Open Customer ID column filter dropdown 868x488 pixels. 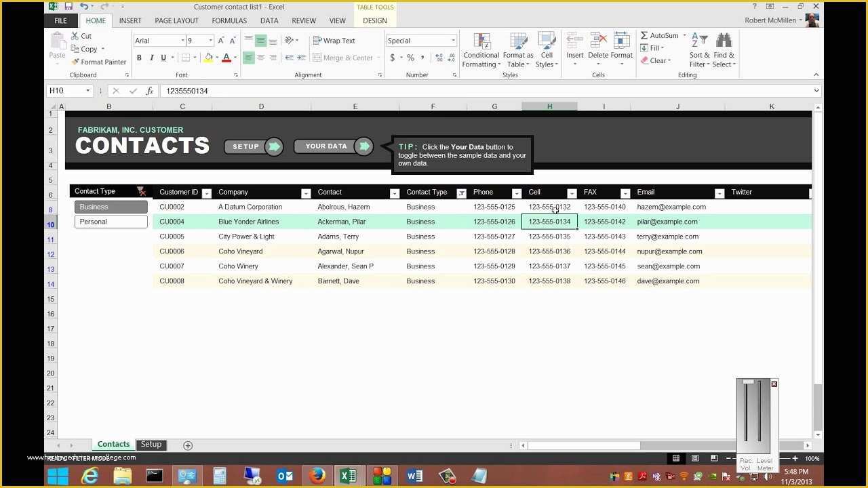207,193
